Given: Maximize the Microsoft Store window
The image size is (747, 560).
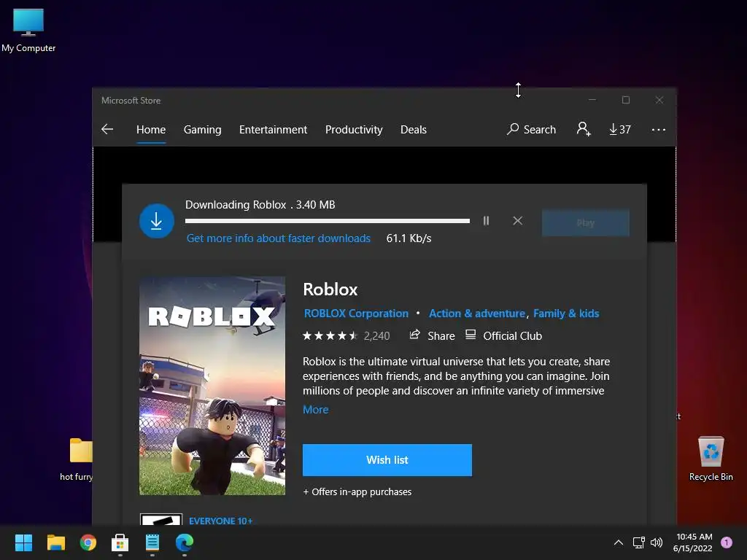Looking at the screenshot, I should 626,100.
